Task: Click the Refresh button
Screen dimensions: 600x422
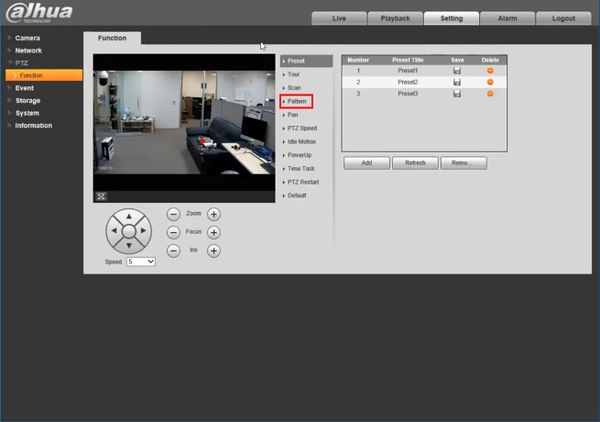Action: [x=415, y=163]
